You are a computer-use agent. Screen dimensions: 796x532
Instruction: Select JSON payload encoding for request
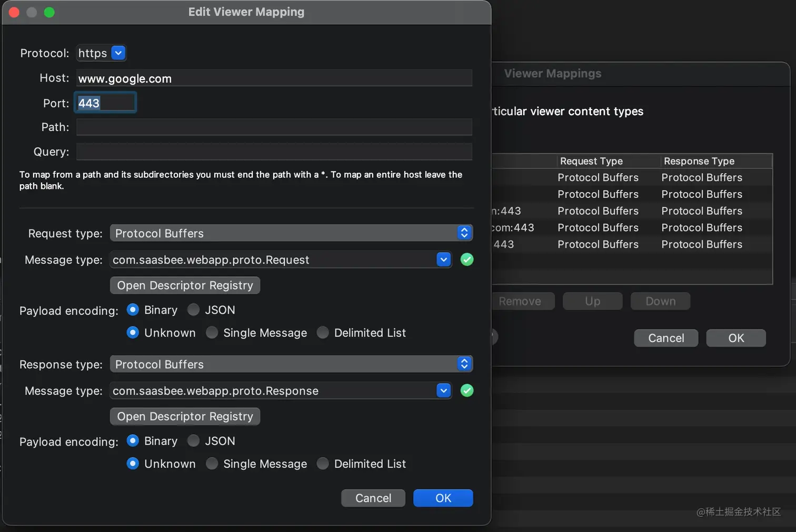(194, 309)
